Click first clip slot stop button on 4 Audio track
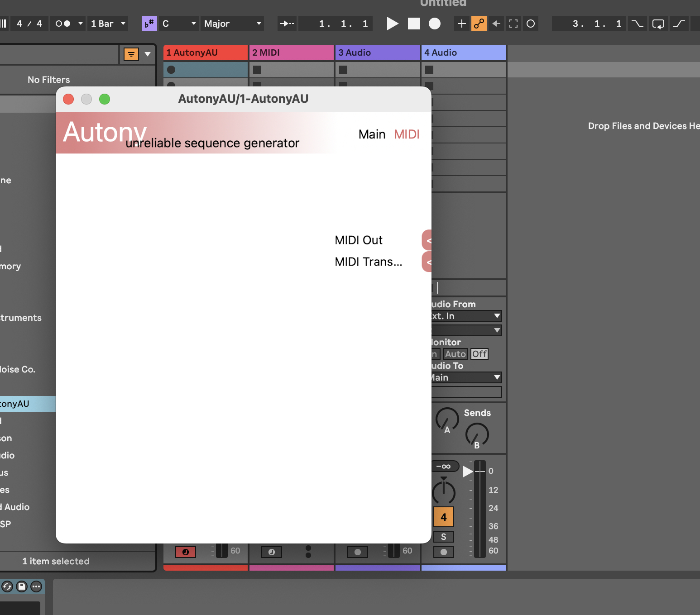Viewport: 700px width, 615px height. [429, 70]
